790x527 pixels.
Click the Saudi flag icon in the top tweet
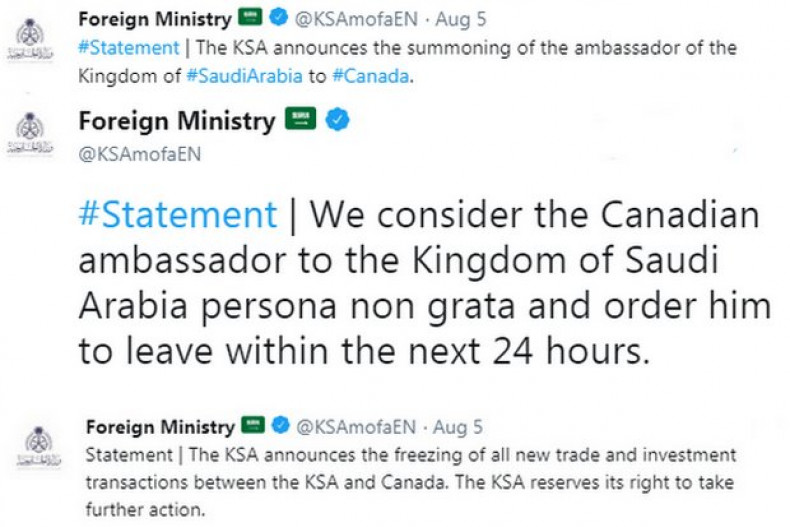pyautogui.click(x=250, y=17)
